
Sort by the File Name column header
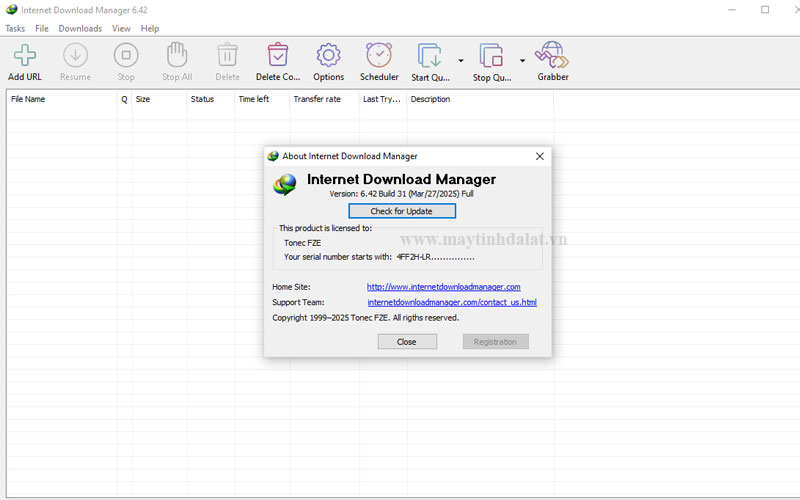[x=62, y=99]
